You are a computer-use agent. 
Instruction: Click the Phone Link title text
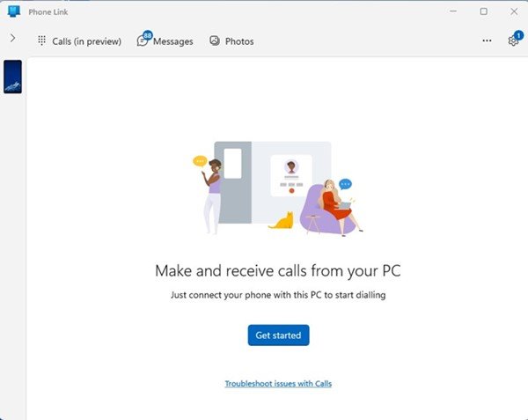click(x=48, y=12)
